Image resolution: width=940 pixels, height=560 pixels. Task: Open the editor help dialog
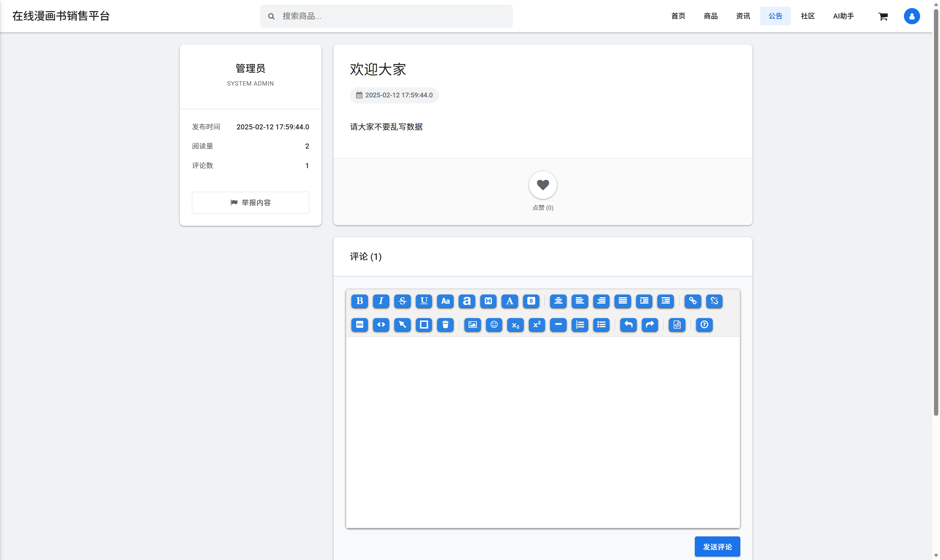coord(704,325)
